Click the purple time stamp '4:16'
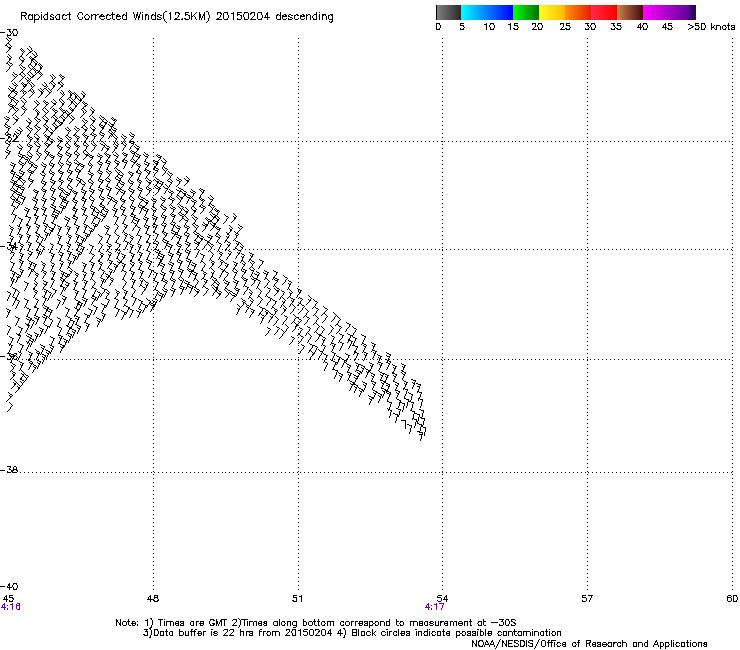This screenshot has width=740, height=650. click(x=10, y=607)
